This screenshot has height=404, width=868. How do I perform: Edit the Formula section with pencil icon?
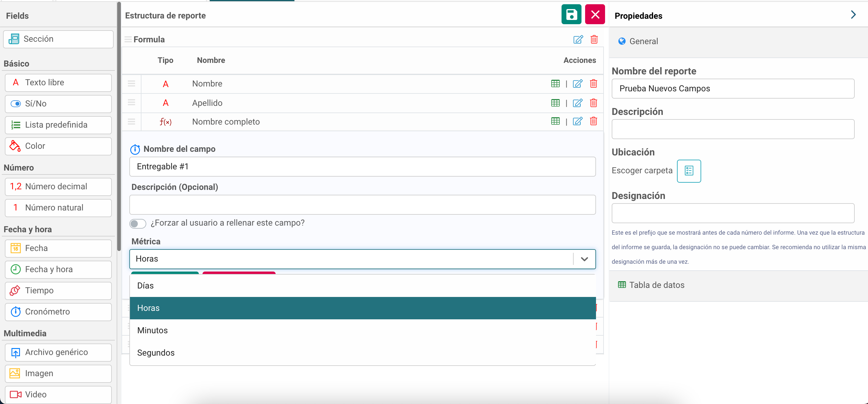pos(578,39)
